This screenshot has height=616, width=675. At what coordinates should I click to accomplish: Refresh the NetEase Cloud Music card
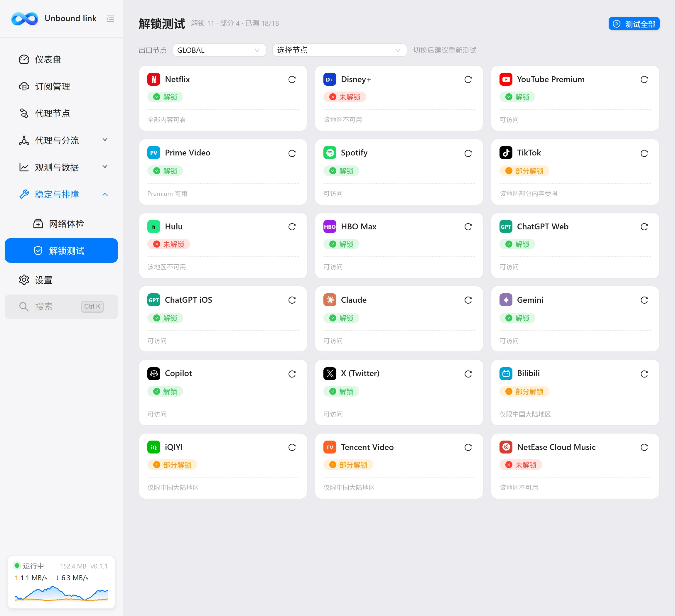coord(644,447)
